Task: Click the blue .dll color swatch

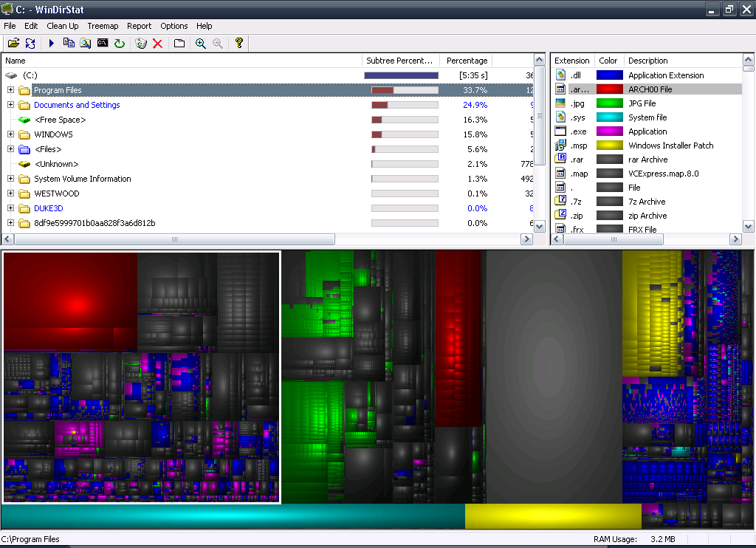Action: [608, 75]
